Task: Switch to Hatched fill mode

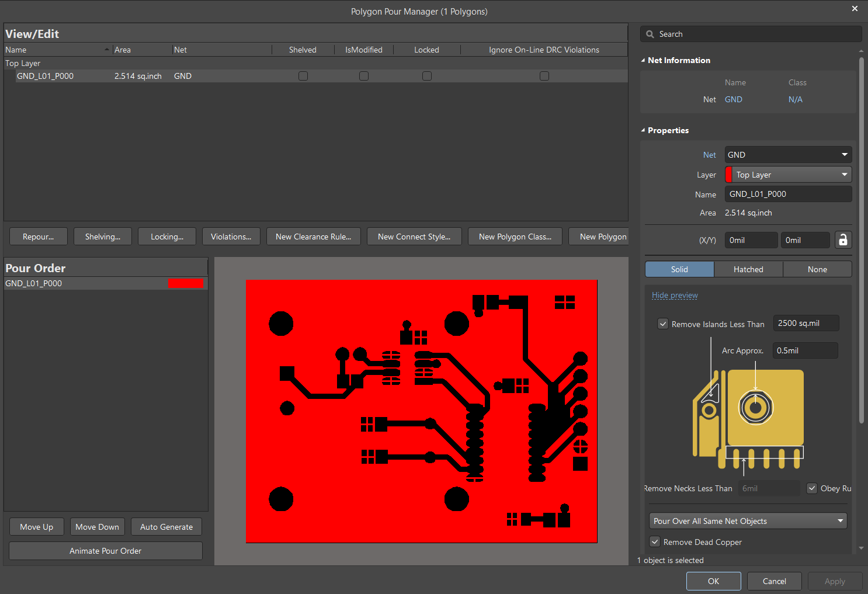Action: (748, 269)
